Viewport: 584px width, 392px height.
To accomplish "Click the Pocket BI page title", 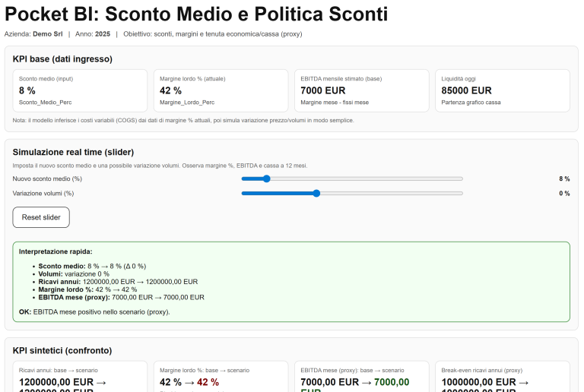I will point(196,14).
